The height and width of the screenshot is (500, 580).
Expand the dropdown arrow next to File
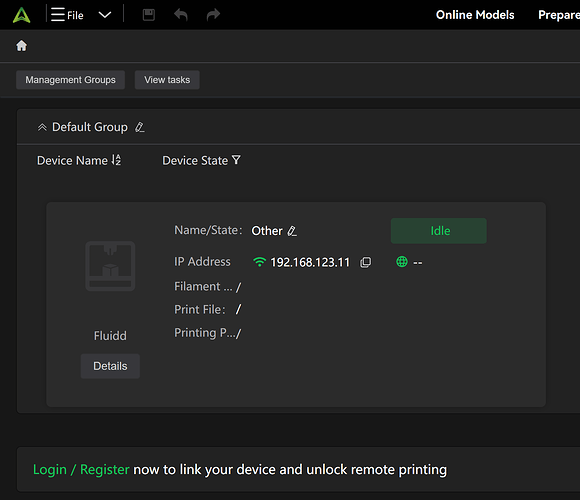(x=105, y=15)
